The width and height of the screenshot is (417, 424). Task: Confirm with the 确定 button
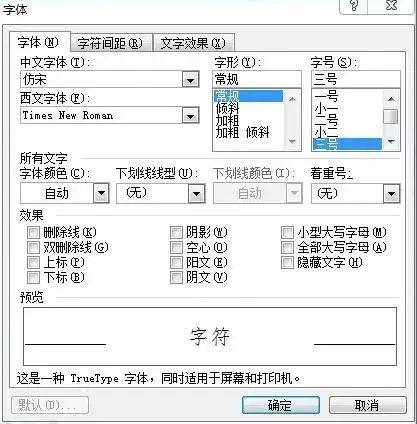[280, 405]
